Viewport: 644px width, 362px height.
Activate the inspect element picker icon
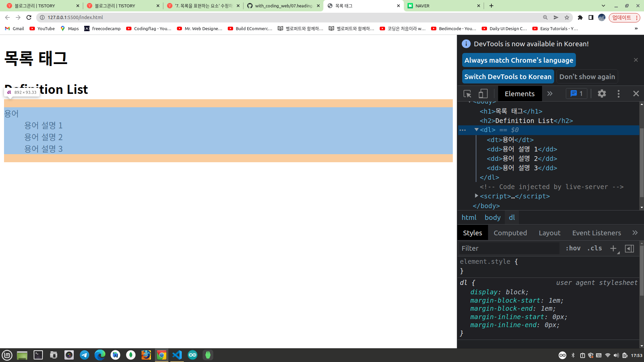coord(467,94)
